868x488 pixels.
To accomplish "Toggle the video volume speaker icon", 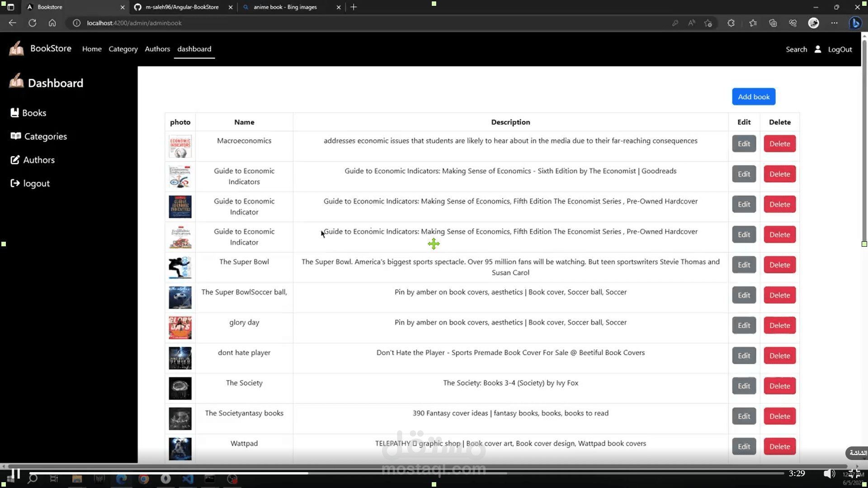I will pyautogui.click(x=829, y=474).
